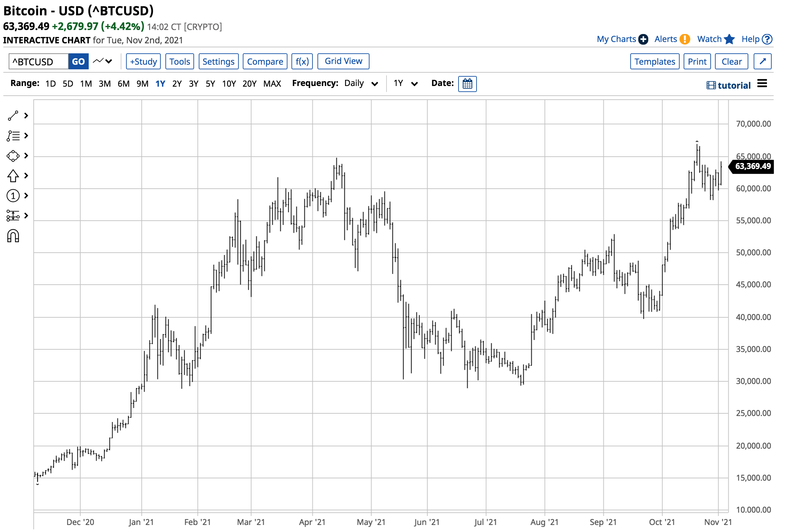Select the 20Y range
This screenshot has width=785, height=532.
[x=250, y=84]
